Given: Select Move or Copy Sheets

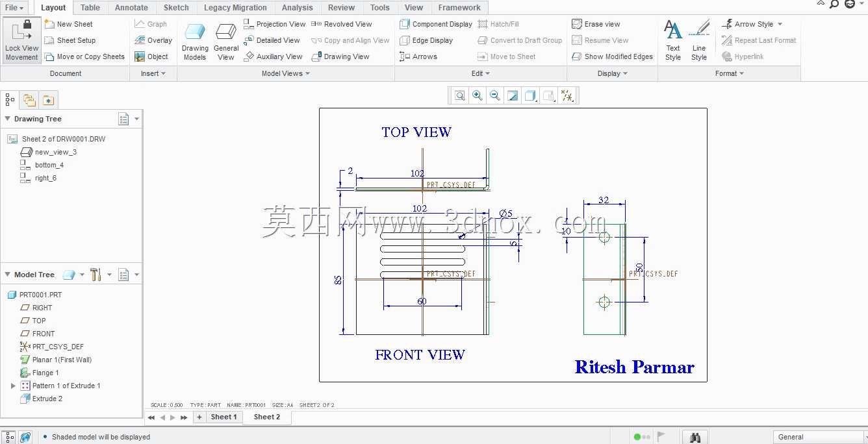Looking at the screenshot, I should (84, 56).
